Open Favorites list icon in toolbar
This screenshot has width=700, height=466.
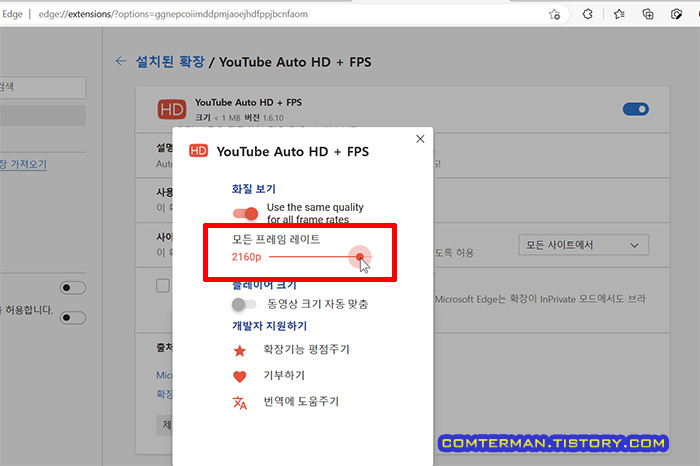(619, 14)
